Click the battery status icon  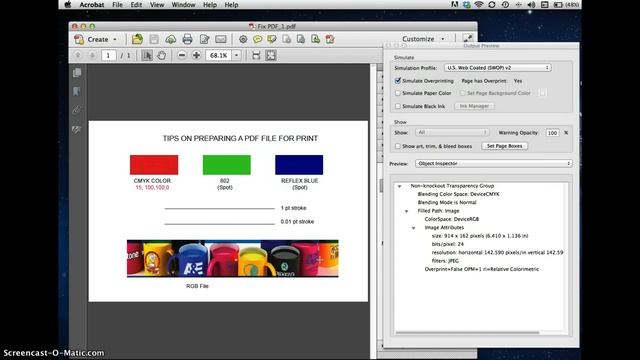click(x=558, y=4)
